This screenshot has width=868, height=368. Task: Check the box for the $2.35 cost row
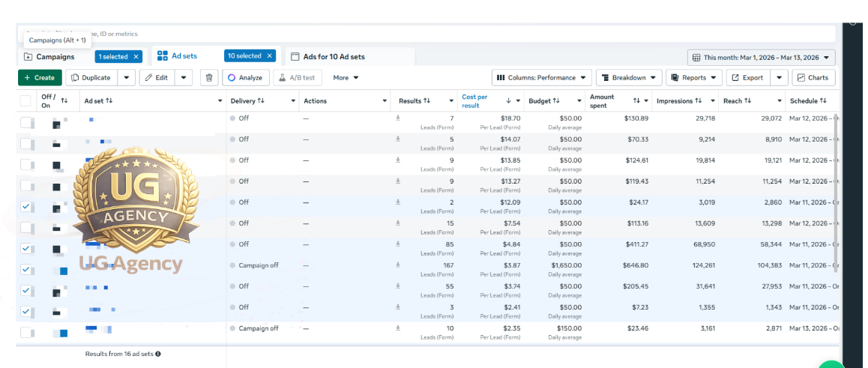click(25, 332)
